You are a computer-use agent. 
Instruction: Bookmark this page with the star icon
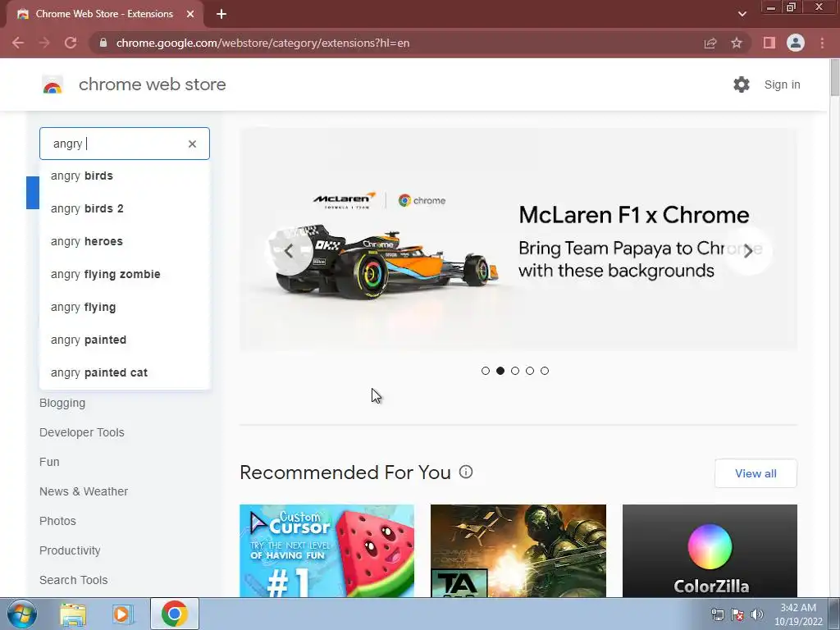(737, 43)
